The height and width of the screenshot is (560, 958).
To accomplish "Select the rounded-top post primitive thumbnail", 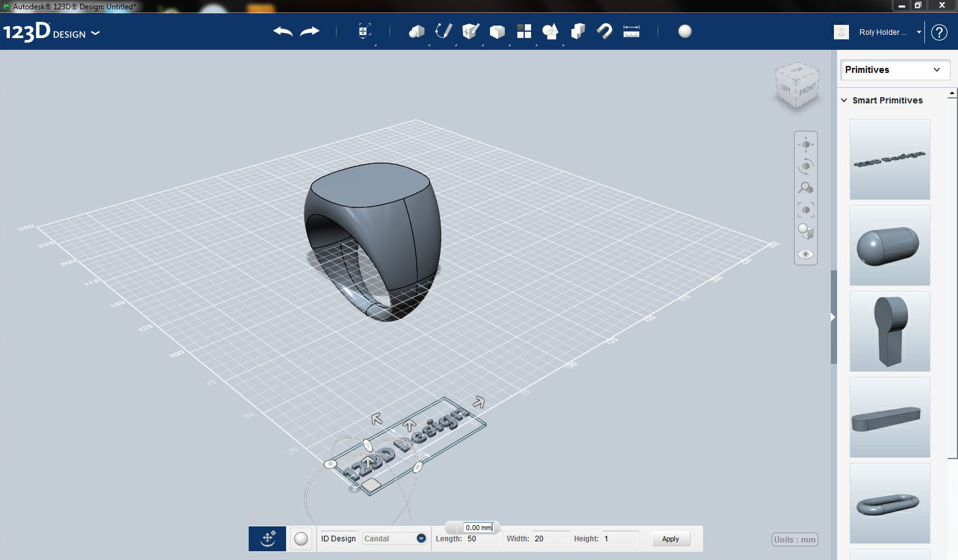I will pos(889,331).
